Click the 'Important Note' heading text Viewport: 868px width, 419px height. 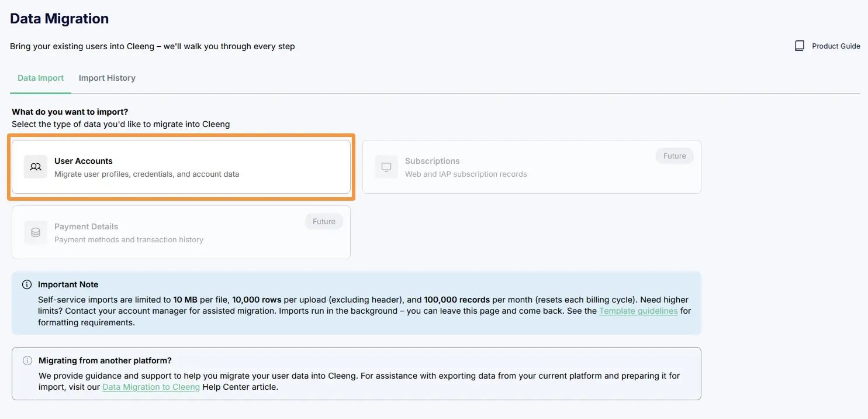[68, 284]
